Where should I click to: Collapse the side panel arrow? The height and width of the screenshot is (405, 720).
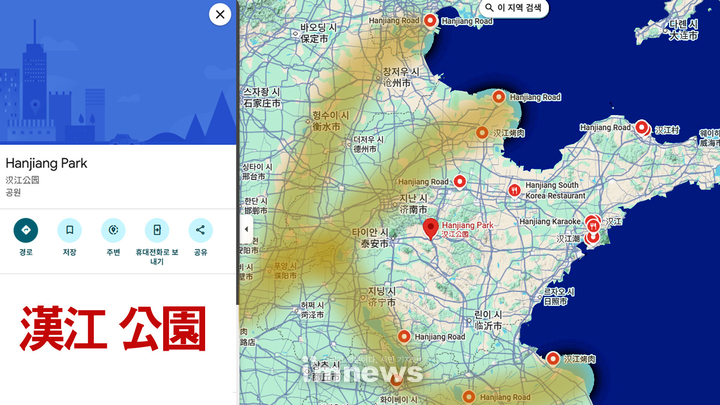point(246,229)
